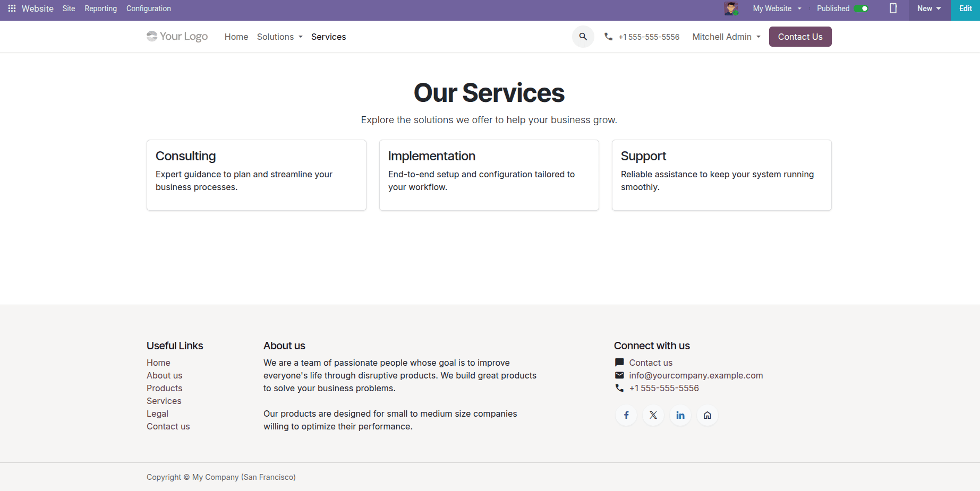
Task: Click the footer envelope icon
Action: 619,375
